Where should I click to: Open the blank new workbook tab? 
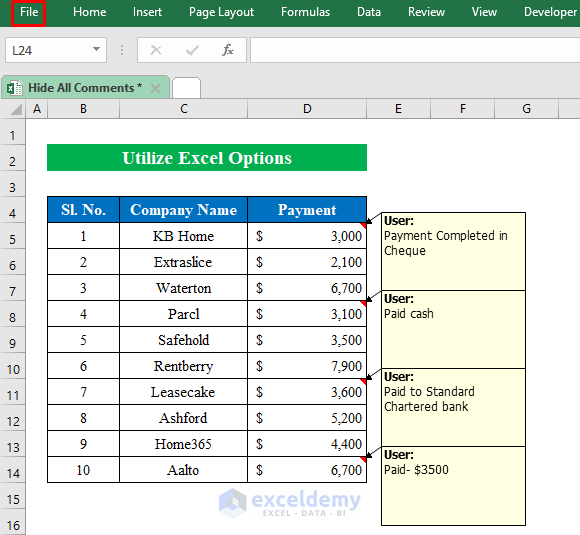pyautogui.click(x=186, y=88)
